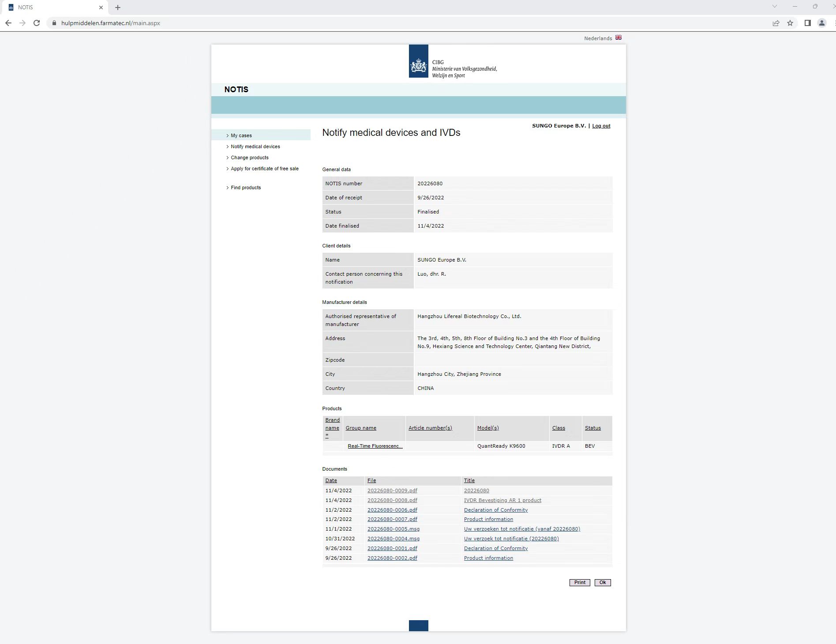Go to Change products menu item
This screenshot has height=644, width=836.
pos(249,157)
